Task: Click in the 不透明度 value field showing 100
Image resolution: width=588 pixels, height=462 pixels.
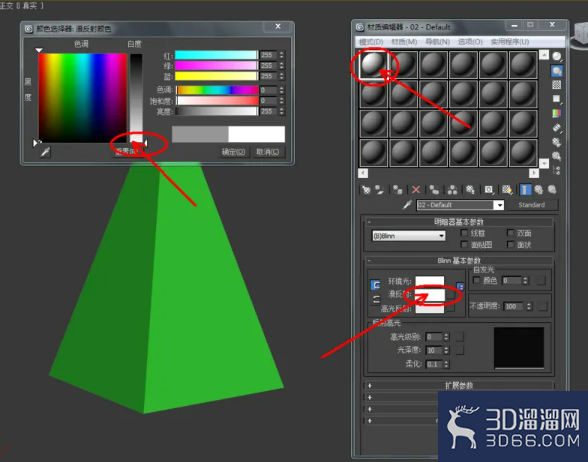Action: (514, 306)
